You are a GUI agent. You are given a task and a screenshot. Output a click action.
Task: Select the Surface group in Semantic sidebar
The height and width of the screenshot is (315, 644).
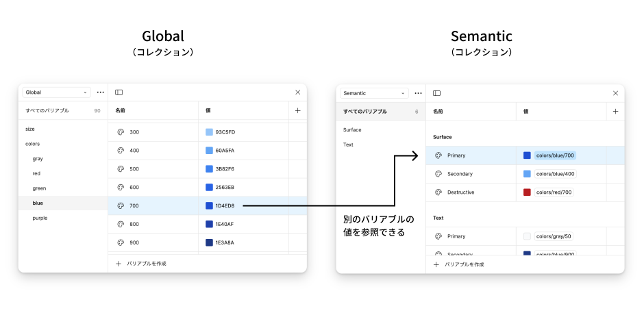[352, 129]
